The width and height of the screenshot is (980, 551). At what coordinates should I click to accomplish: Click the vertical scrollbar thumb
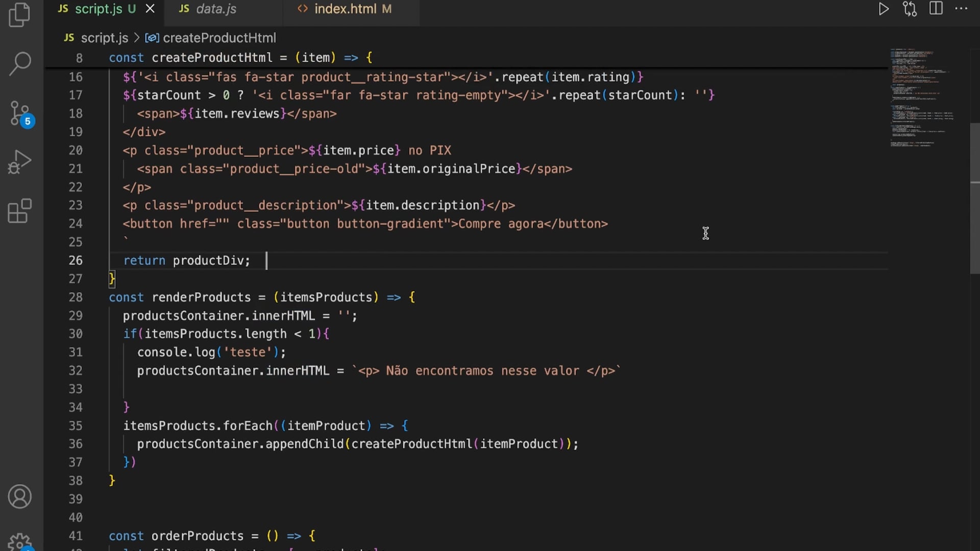(974, 199)
